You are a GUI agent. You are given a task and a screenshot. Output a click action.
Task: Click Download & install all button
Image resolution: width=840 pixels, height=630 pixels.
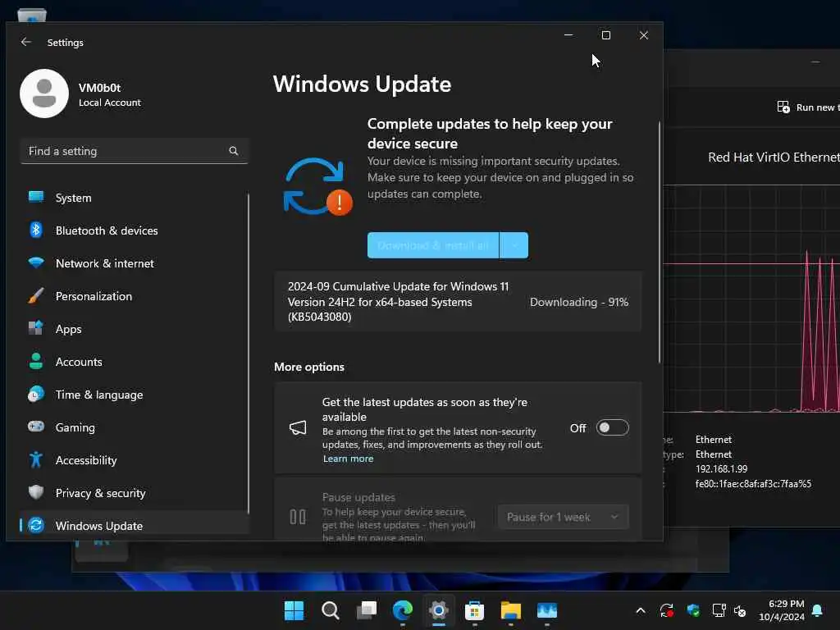click(433, 245)
